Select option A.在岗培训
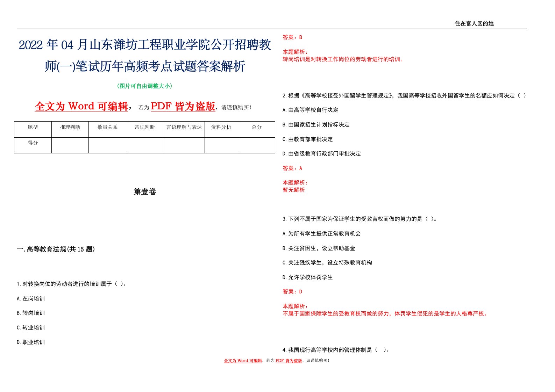The width and height of the screenshot is (555, 392). pyautogui.click(x=31, y=299)
